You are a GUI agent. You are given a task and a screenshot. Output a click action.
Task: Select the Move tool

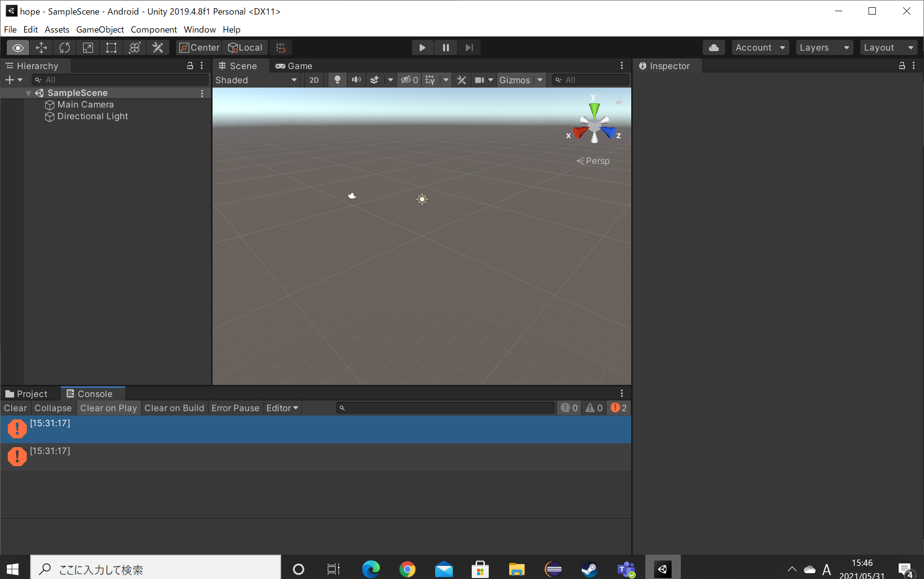point(41,47)
